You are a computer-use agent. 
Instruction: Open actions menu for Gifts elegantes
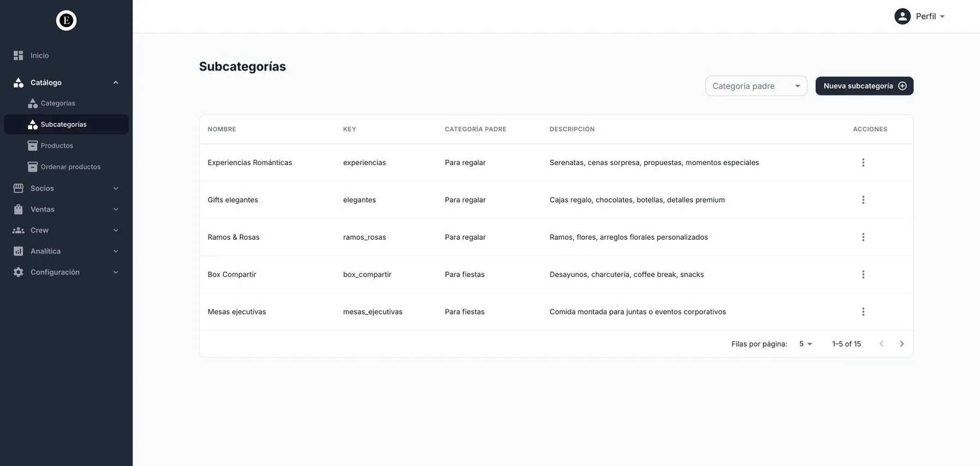[863, 200]
